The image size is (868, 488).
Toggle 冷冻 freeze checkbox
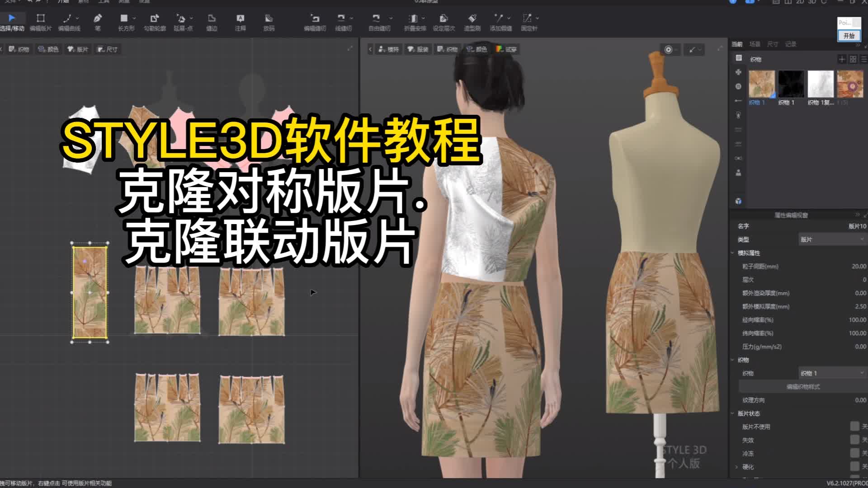(x=854, y=453)
